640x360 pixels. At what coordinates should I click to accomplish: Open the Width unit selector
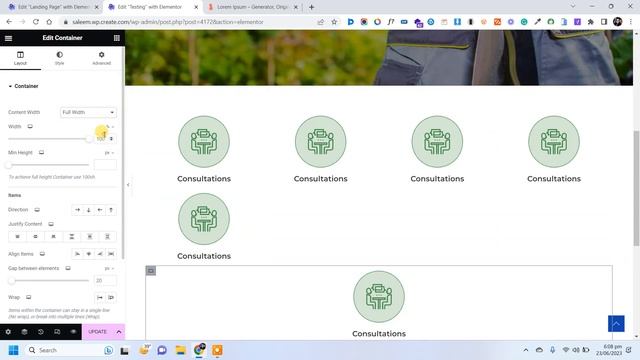(110, 127)
